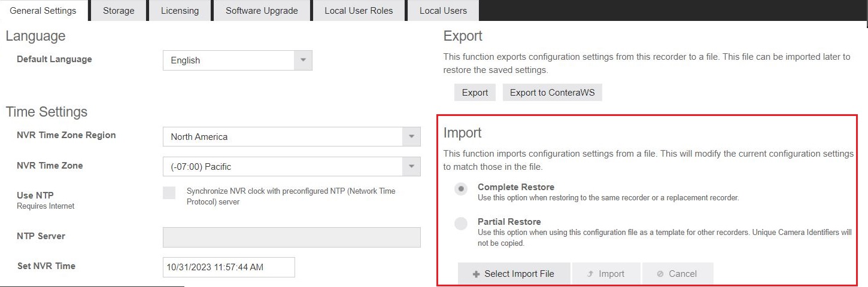Click the NTP Server input field

pos(292,237)
